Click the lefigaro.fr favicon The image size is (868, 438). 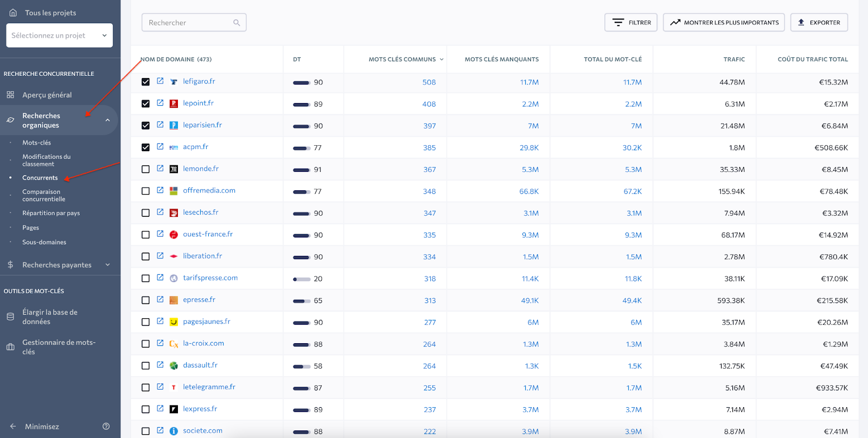pos(174,82)
